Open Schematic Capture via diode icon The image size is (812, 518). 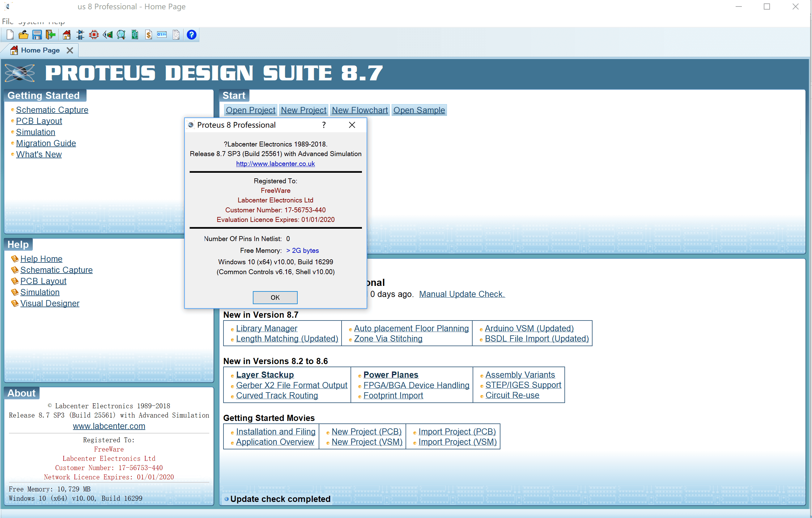[x=80, y=34]
